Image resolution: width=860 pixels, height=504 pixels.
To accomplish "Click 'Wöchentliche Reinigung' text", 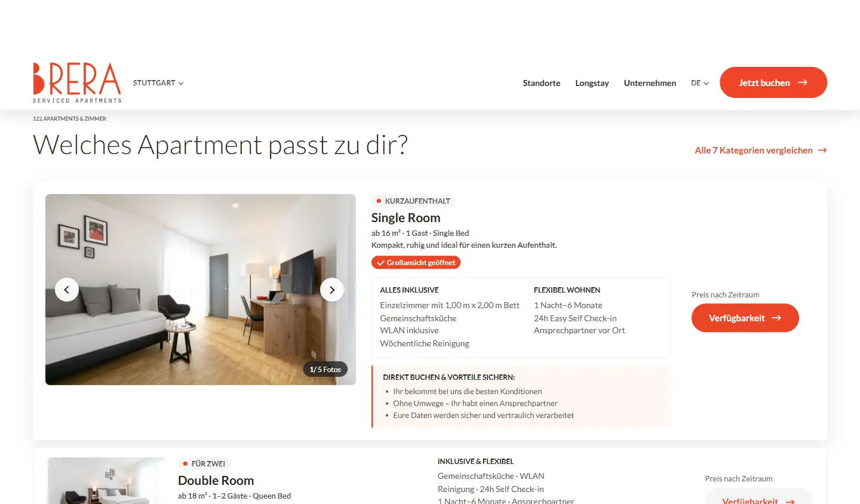I will click(x=425, y=343).
